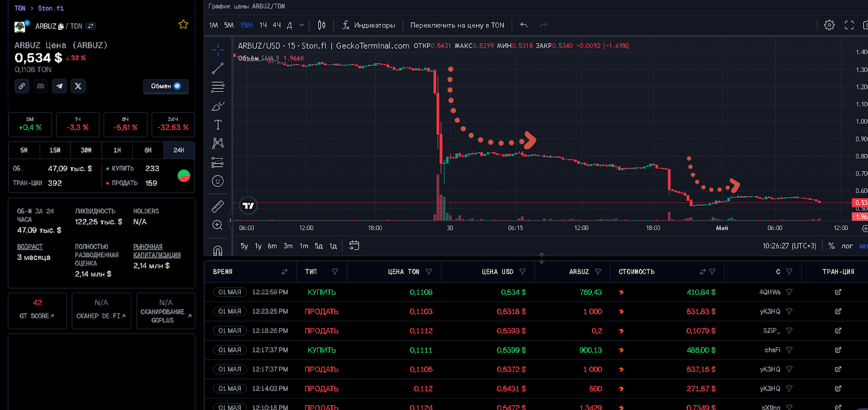Filter trades by wallet 4QHWs
Viewport: 868px width, 410px height.
click(x=789, y=292)
